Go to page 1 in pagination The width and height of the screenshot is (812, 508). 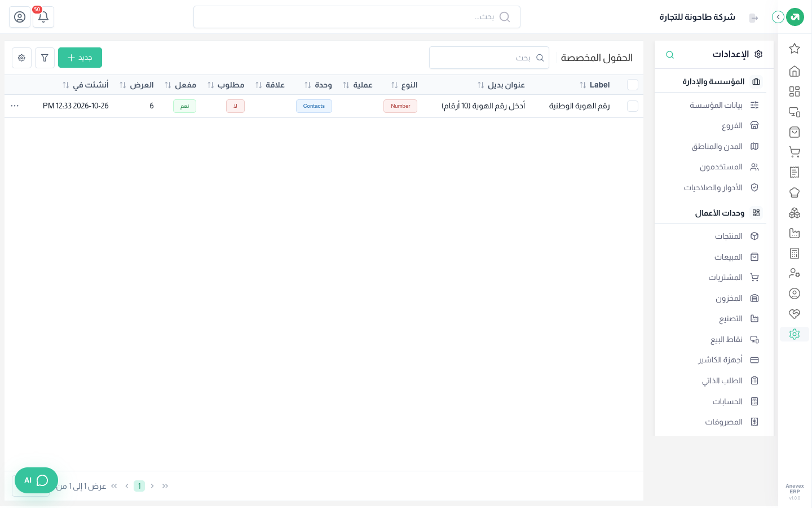(x=139, y=486)
